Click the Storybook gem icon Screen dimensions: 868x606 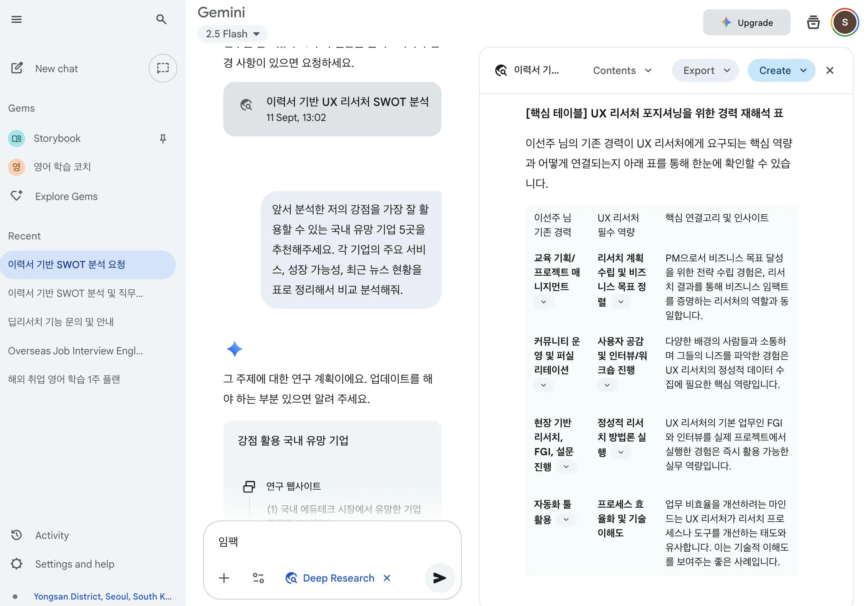16,138
